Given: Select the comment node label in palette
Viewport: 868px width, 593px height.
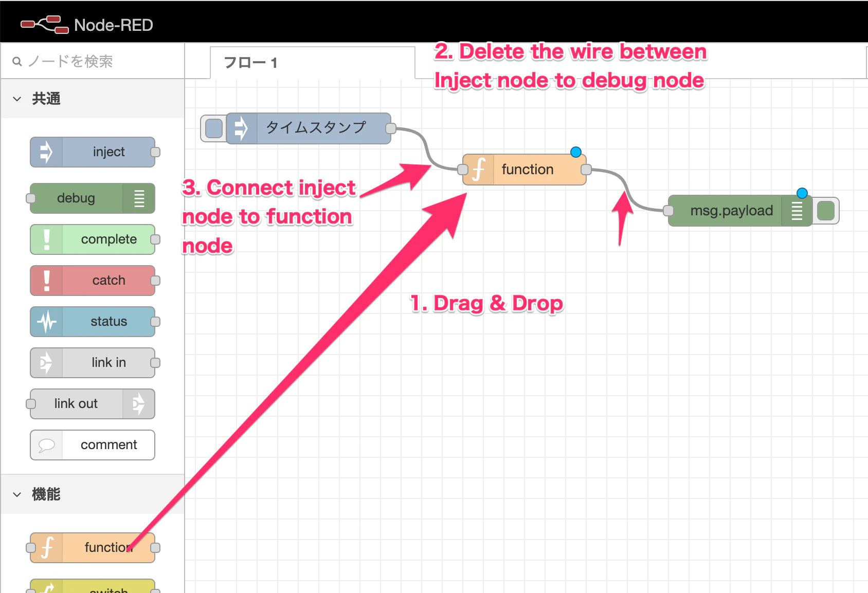Looking at the screenshot, I should coord(109,445).
